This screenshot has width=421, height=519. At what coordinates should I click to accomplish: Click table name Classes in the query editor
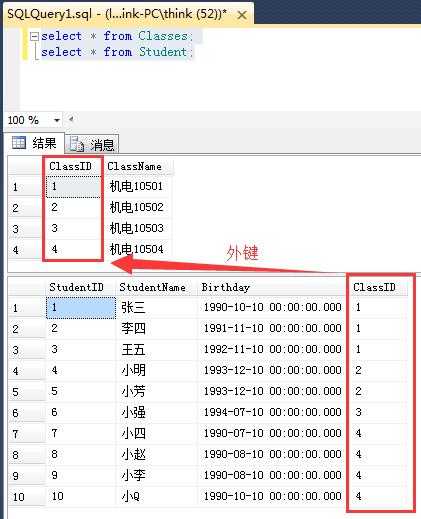coord(163,36)
